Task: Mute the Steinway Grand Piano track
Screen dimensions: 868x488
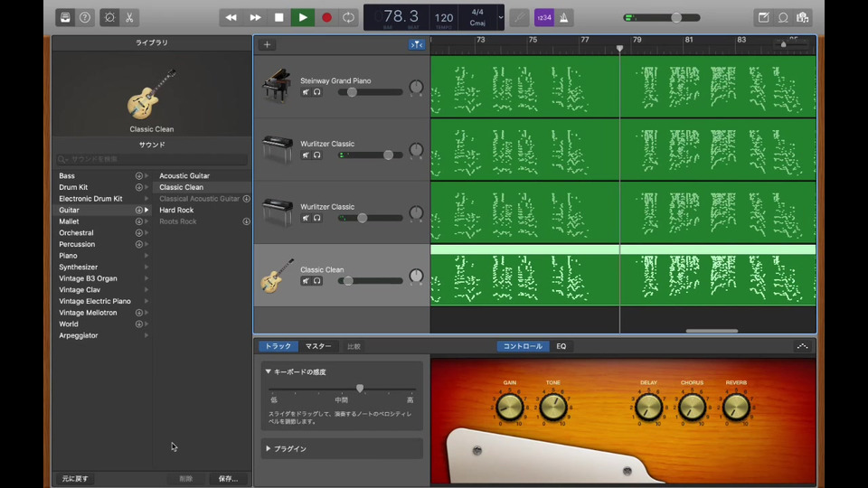Action: tap(306, 92)
